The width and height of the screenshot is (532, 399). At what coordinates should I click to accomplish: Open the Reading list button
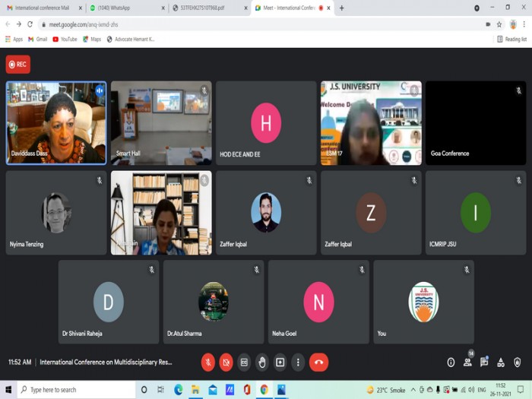tap(511, 40)
